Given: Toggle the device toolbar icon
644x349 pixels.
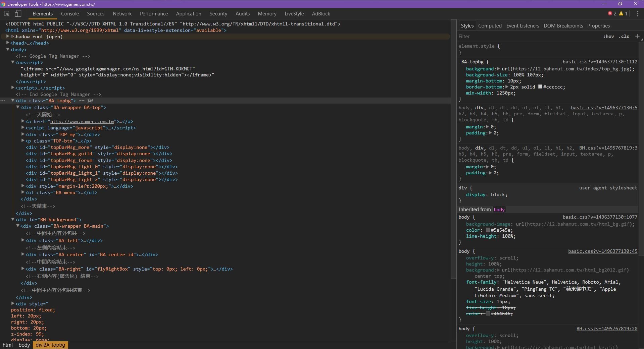Looking at the screenshot, I should click(x=18, y=14).
